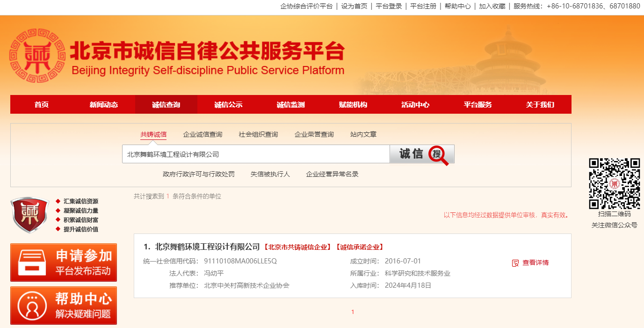Open 关于我们 in the navigation bar
The width and height of the screenshot is (644, 328).
point(540,105)
